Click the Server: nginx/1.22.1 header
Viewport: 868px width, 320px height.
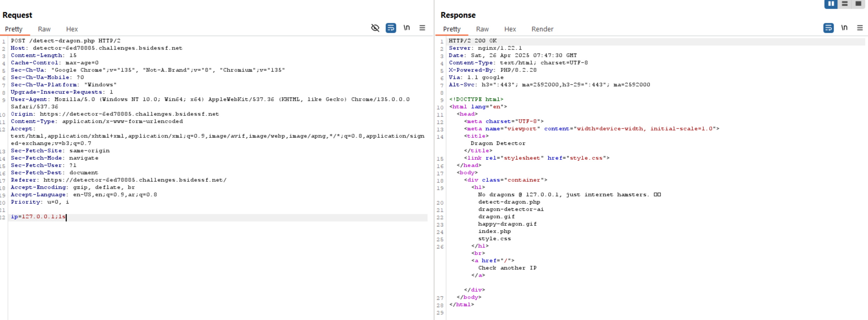click(485, 48)
